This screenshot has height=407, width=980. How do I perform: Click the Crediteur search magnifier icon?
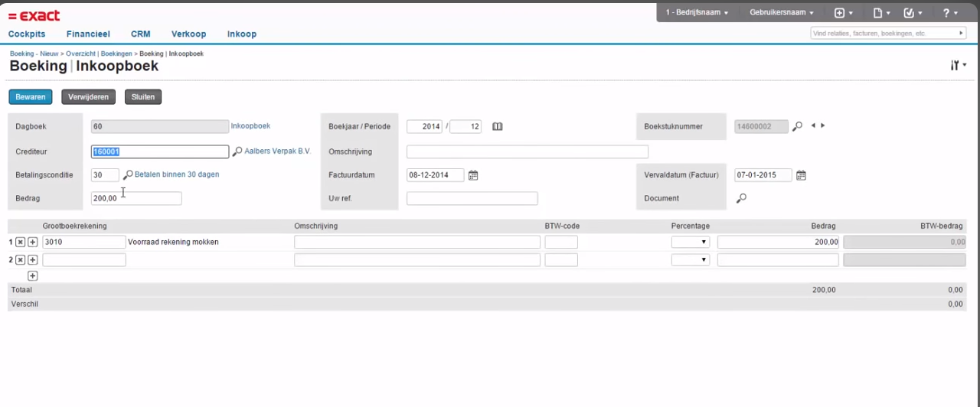(237, 151)
